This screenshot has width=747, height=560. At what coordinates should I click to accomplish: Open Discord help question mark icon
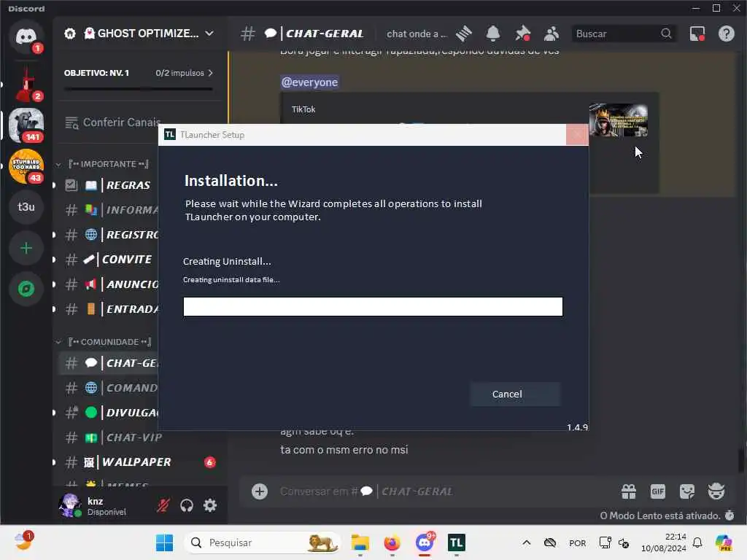(727, 34)
